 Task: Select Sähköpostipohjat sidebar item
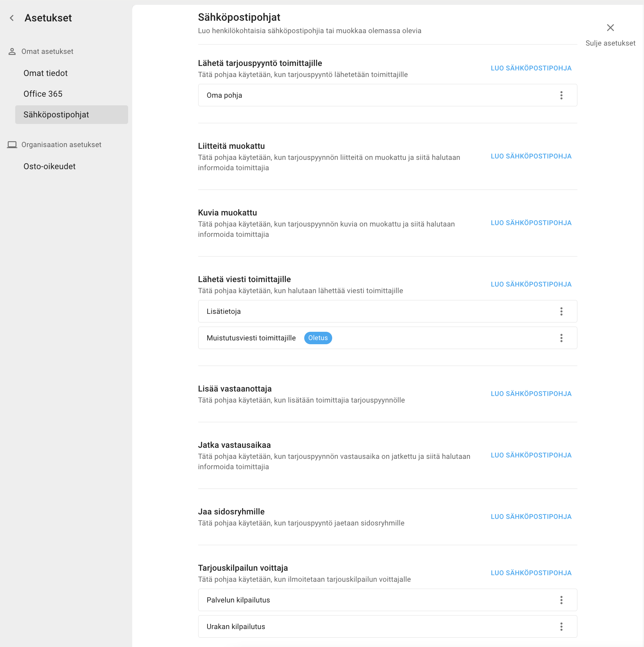click(x=71, y=115)
